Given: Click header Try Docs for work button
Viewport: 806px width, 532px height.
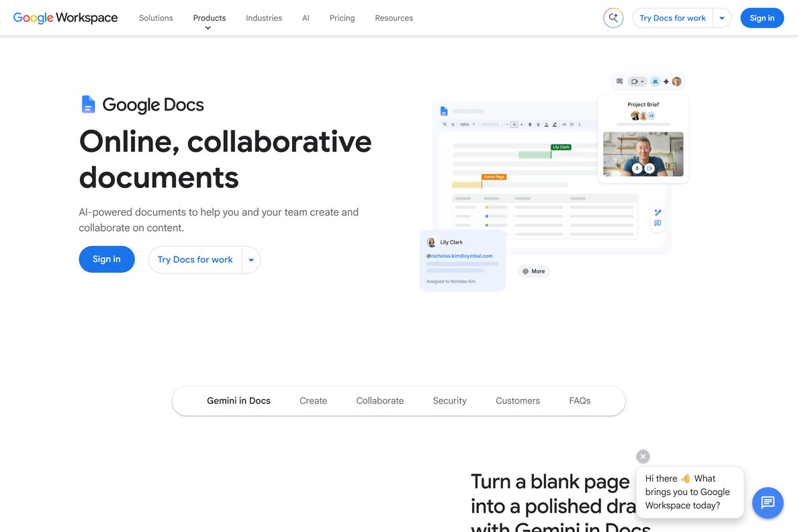Looking at the screenshot, I should coord(672,18).
